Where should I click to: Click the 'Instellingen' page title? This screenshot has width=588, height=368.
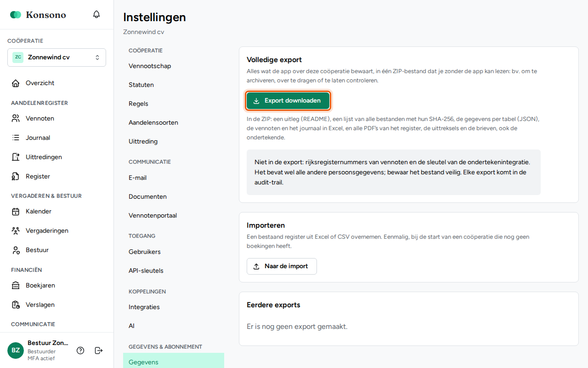coord(154,17)
